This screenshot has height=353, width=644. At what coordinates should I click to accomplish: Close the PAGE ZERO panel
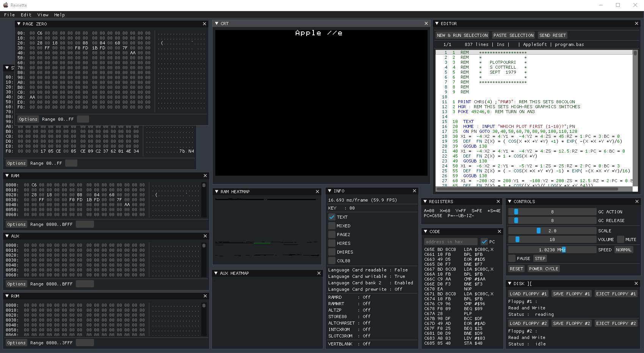tap(205, 24)
